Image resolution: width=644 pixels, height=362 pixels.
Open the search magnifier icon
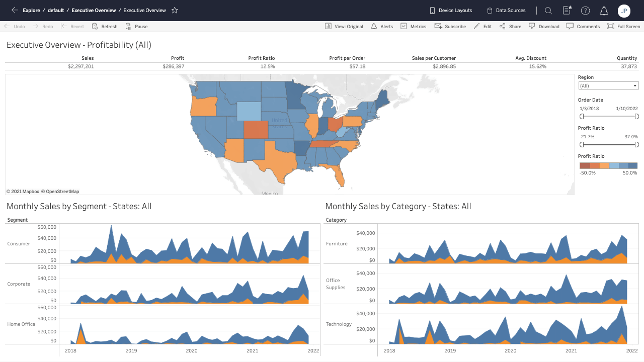pos(548,11)
